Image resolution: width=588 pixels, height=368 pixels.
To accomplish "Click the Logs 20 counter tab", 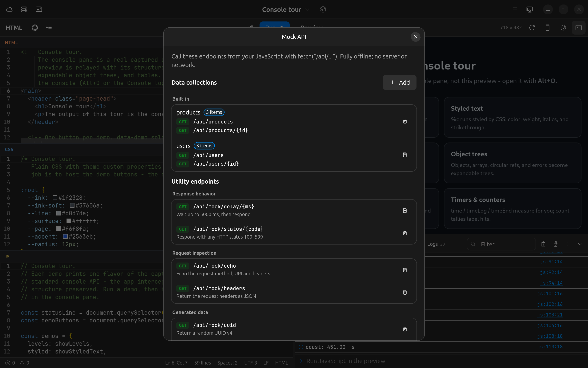I will (x=436, y=244).
